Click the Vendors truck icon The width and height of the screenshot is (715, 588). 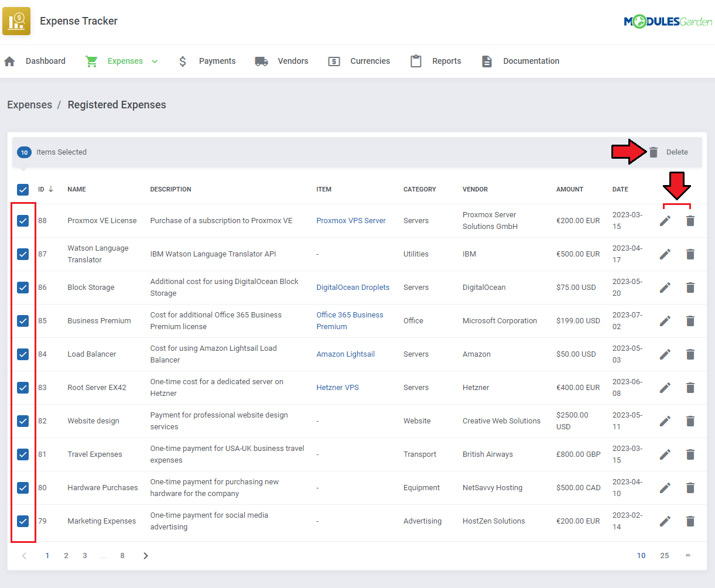[262, 61]
